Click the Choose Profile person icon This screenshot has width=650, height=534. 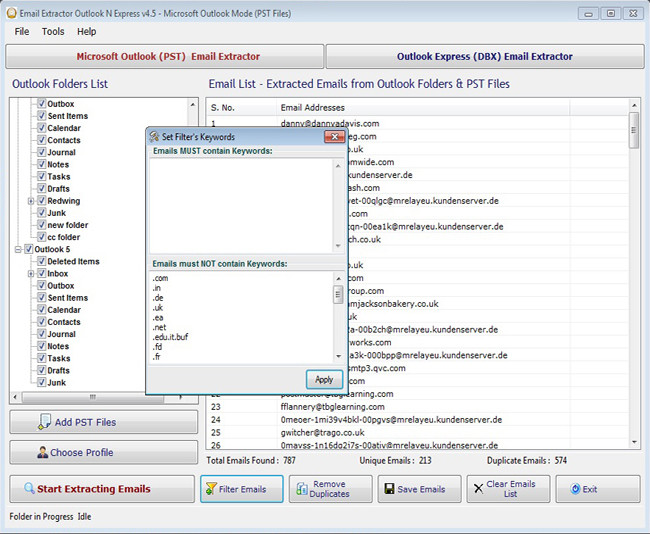[42, 452]
